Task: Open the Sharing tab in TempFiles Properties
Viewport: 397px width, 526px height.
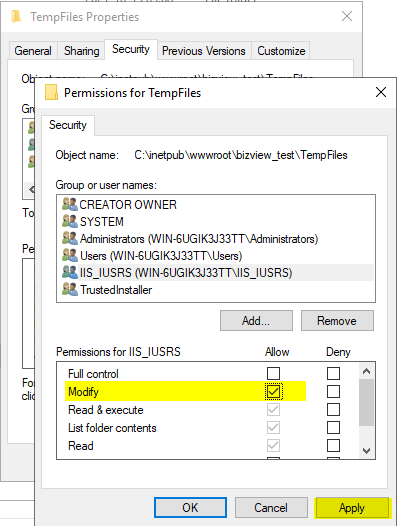Action: 82,51
